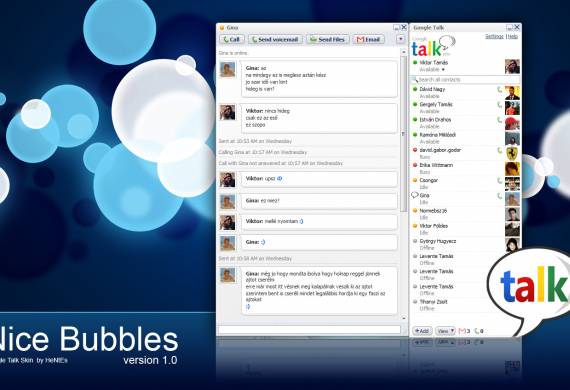Image resolution: width=570 pixels, height=390 pixels.
Task: Open the chat toolbar options dropdown arrow
Action: [401, 39]
